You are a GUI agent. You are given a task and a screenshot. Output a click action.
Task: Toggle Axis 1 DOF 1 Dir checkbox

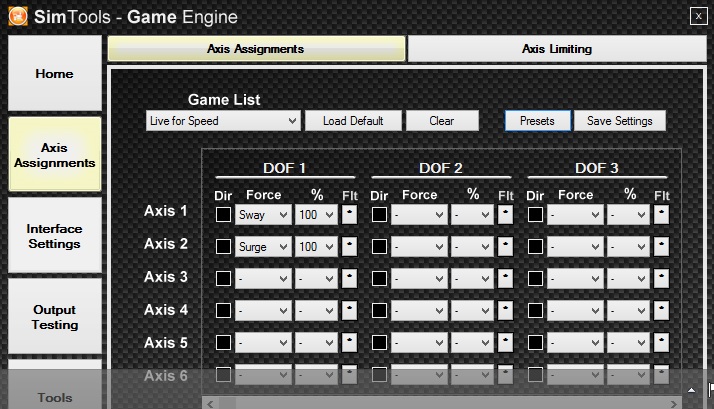point(223,215)
